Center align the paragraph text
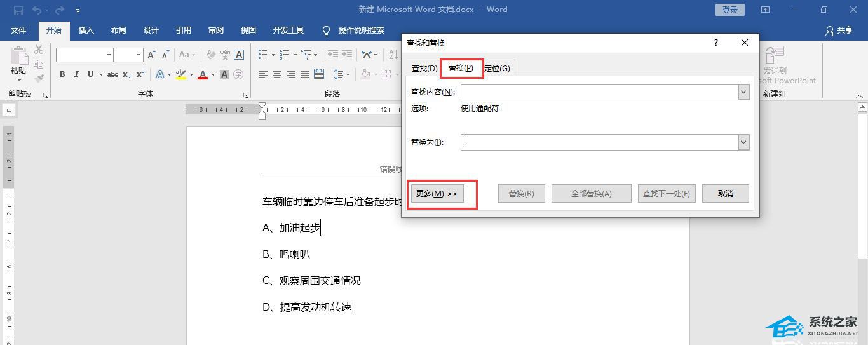Viewport: 868px width, 345px height. tap(276, 74)
